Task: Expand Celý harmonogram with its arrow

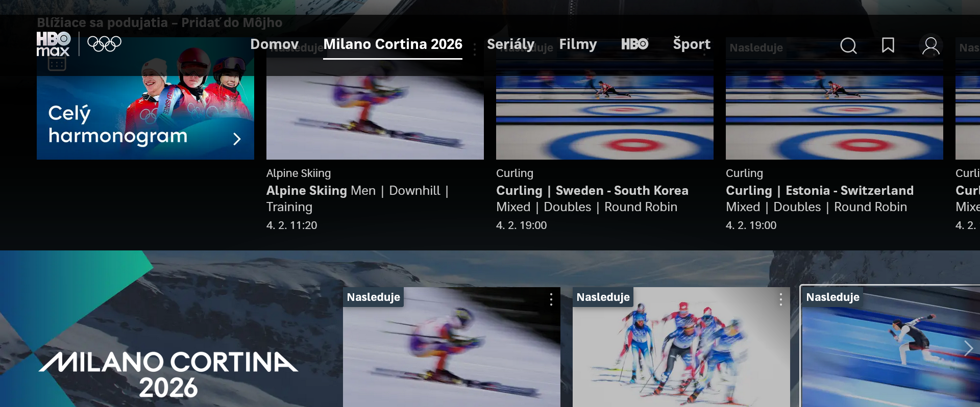Action: [x=237, y=139]
